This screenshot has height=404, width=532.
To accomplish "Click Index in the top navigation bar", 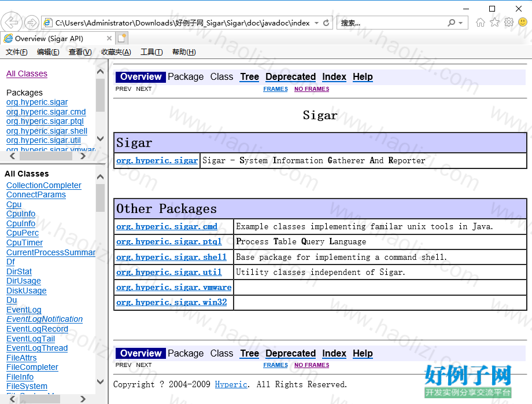I will (x=334, y=77).
